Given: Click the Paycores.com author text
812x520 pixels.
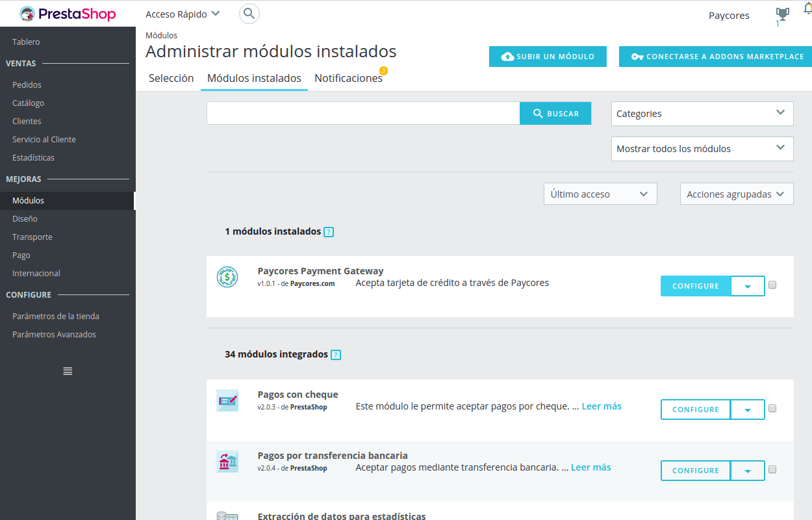Looking at the screenshot, I should [312, 283].
